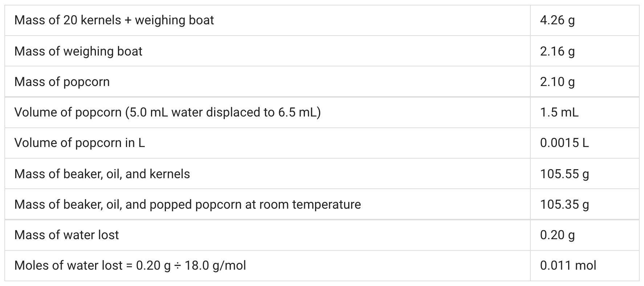The width and height of the screenshot is (644, 286).
Task: Select the 'Mass of 20 kernels + weighing boat' cell
Action: 268,20
